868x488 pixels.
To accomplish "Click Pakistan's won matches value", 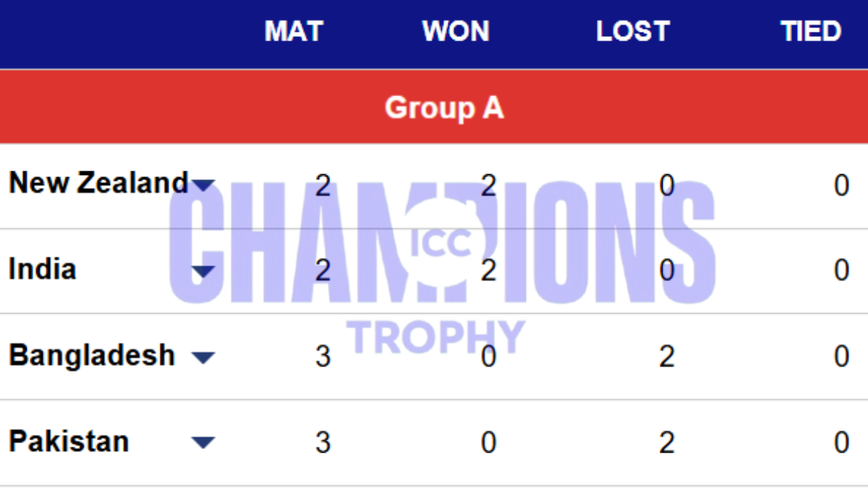I will tap(488, 442).
